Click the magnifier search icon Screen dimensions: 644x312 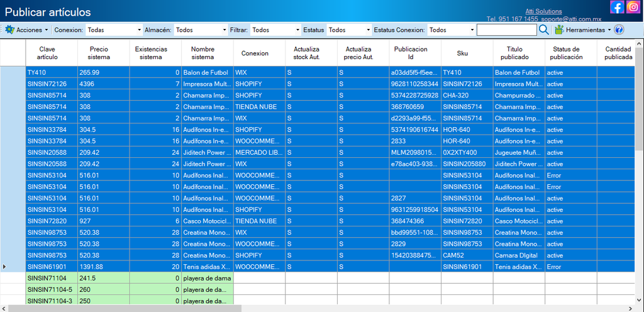(544, 30)
